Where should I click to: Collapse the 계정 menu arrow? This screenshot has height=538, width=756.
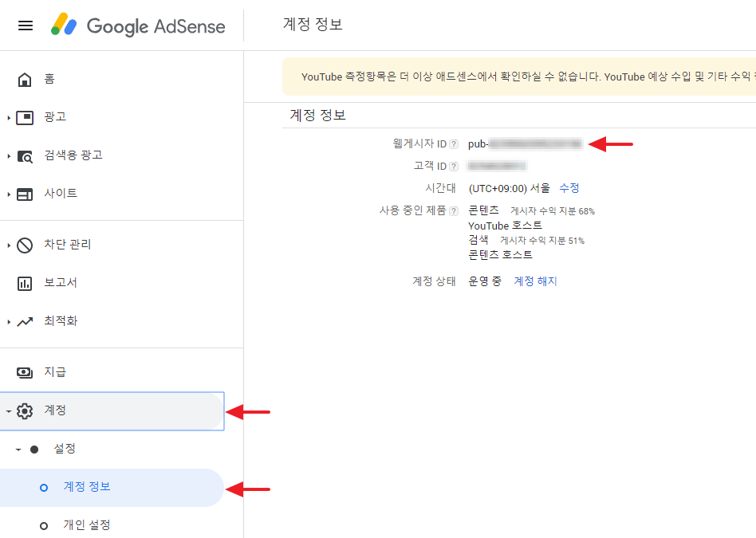point(9,411)
